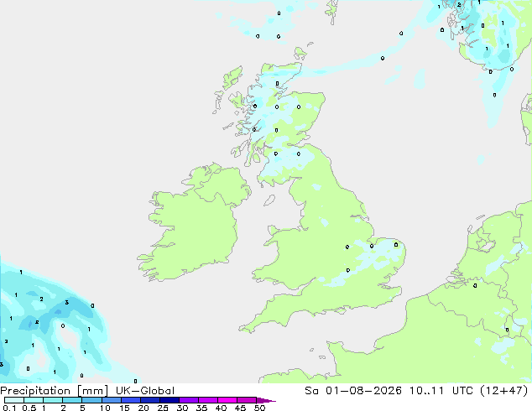Pick the legend swatch between 5 and 10
The width and height of the screenshot is (532, 411).
[91, 400]
